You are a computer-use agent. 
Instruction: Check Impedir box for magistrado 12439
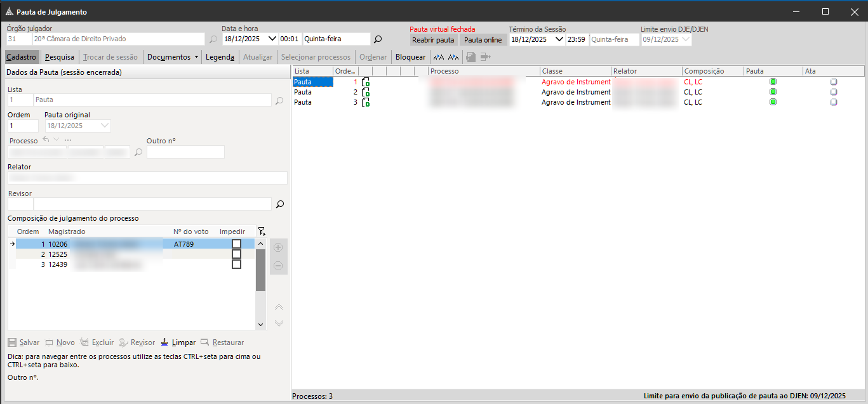(x=236, y=264)
